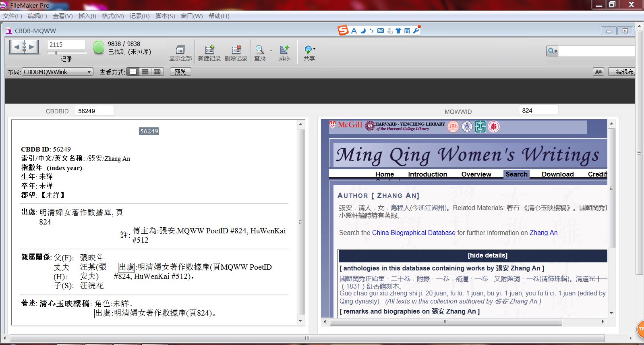Viewport: 644px width, 345px height.
Task: Toggle Sogou half-moon width mode
Action: (363, 31)
